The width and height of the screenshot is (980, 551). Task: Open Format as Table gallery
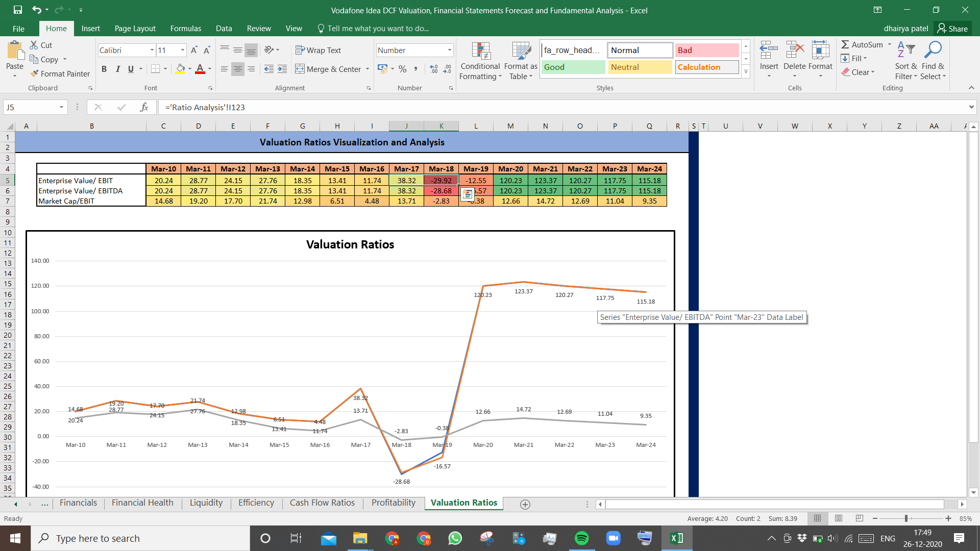[x=521, y=61]
